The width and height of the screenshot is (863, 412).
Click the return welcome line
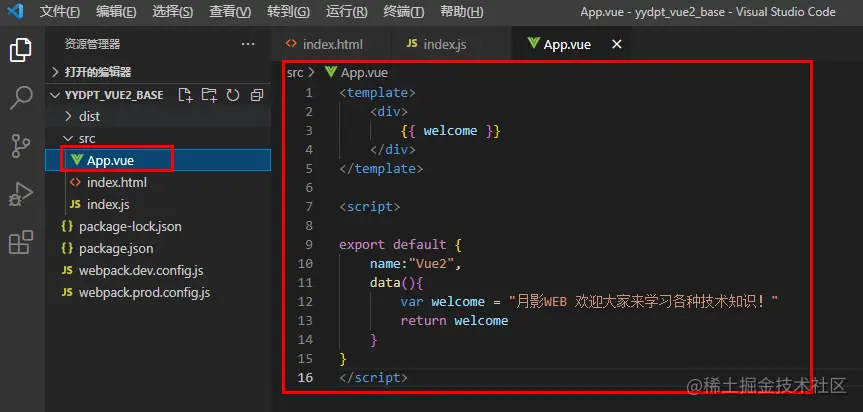[x=454, y=320]
